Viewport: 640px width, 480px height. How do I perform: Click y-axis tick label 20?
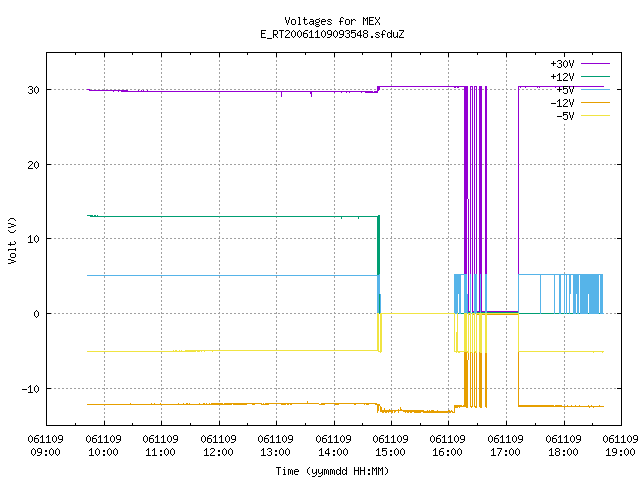point(33,165)
